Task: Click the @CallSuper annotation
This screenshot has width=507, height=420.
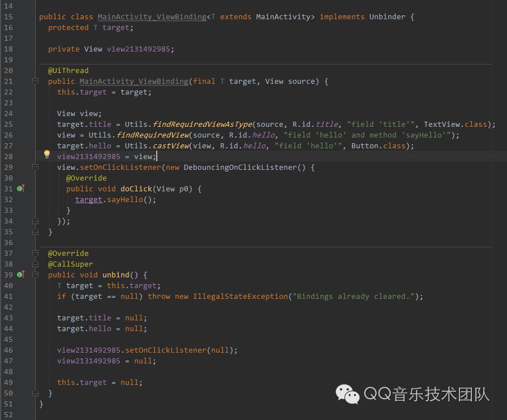Action: [x=71, y=264]
